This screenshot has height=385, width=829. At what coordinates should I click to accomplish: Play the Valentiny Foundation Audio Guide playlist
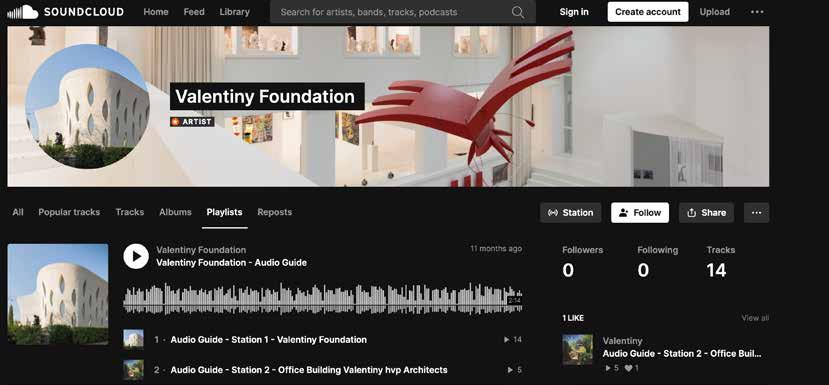[136, 256]
